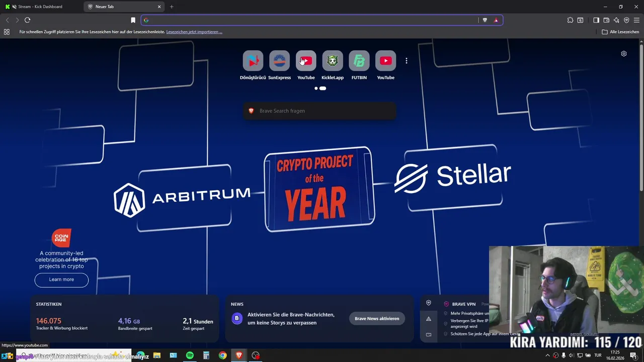
Task: Open the Brave Wallet icon
Action: click(x=606, y=20)
